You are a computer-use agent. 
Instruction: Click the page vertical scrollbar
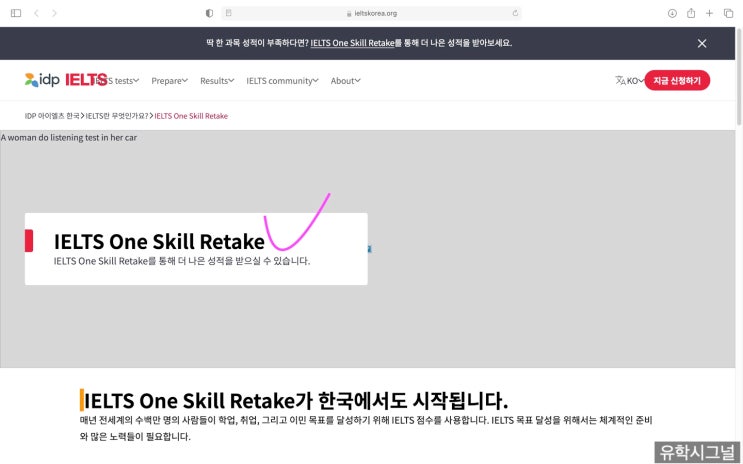click(x=739, y=76)
